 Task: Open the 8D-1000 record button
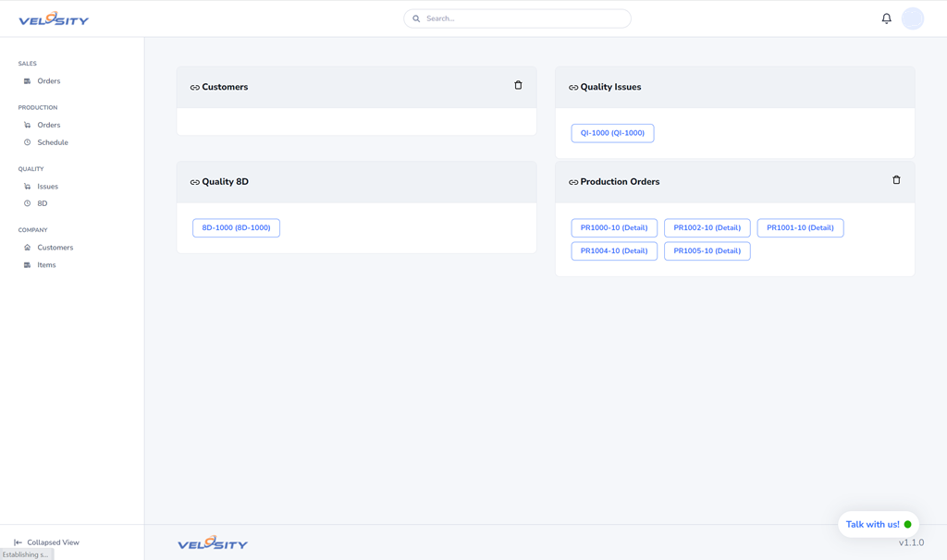tap(236, 228)
